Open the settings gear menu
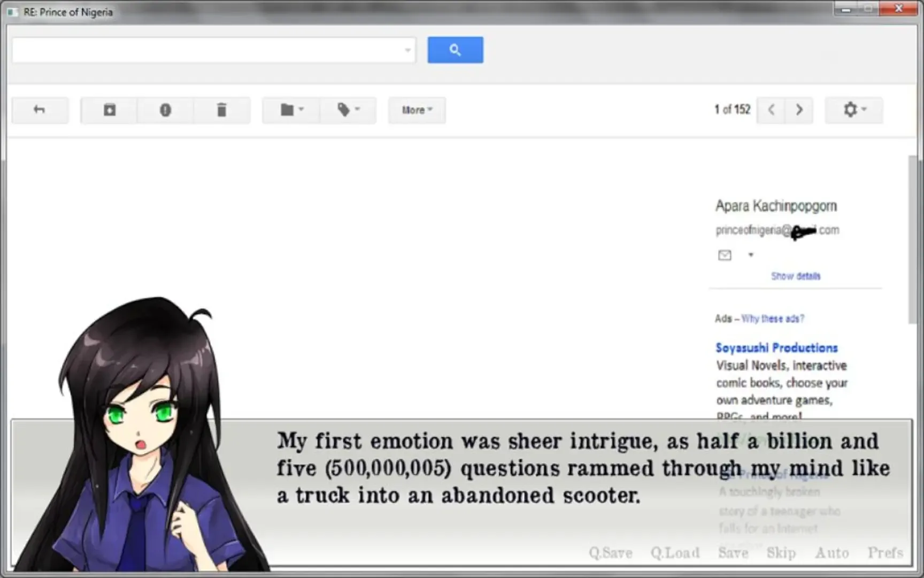 [853, 110]
